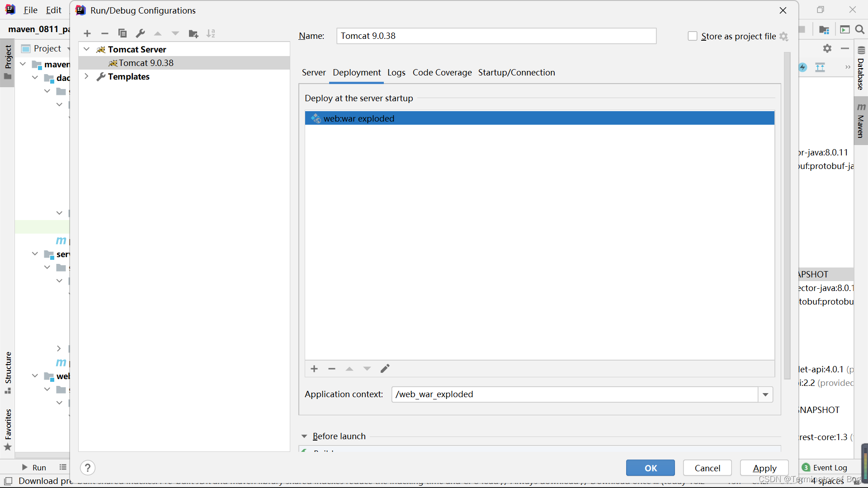This screenshot has height=488, width=868.
Task: Click the Application context text field
Action: pos(575,394)
